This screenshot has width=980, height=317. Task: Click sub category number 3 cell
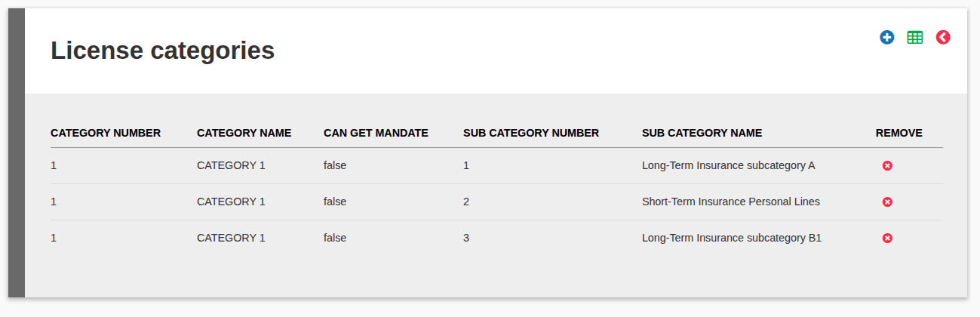(466, 238)
